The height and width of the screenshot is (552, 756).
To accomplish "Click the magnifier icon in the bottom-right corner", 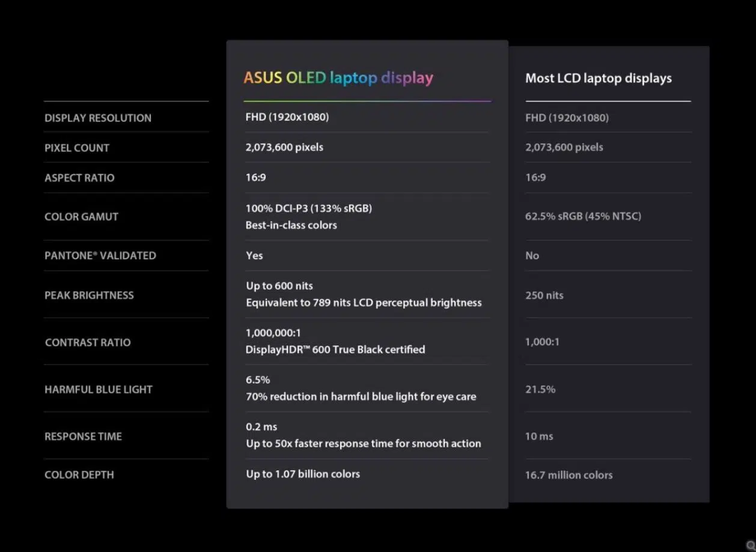I will [750, 545].
